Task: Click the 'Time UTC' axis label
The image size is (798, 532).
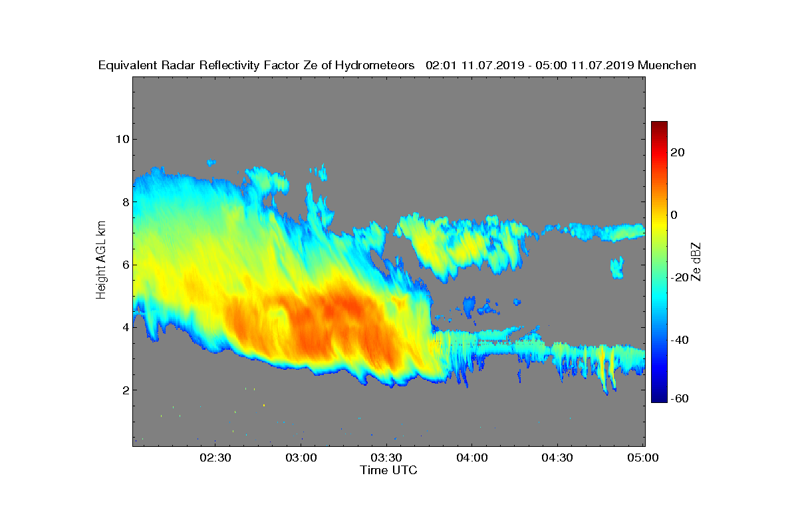Action: tap(389, 470)
